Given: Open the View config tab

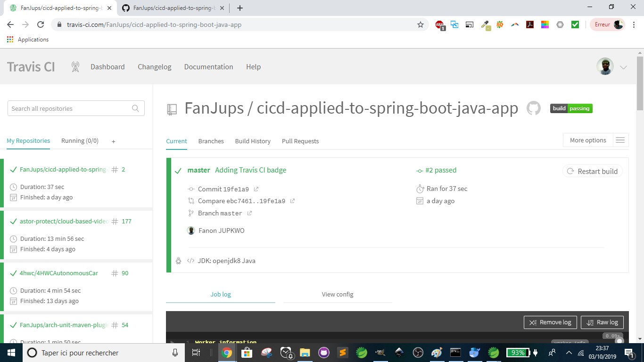Looking at the screenshot, I should [338, 294].
